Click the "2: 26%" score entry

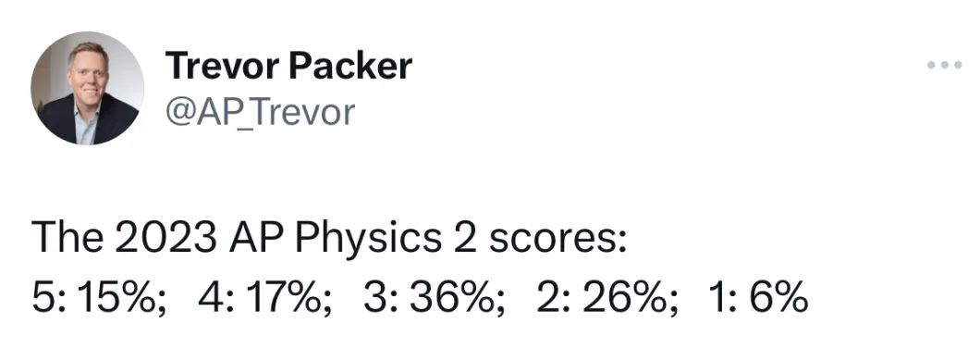point(606,298)
